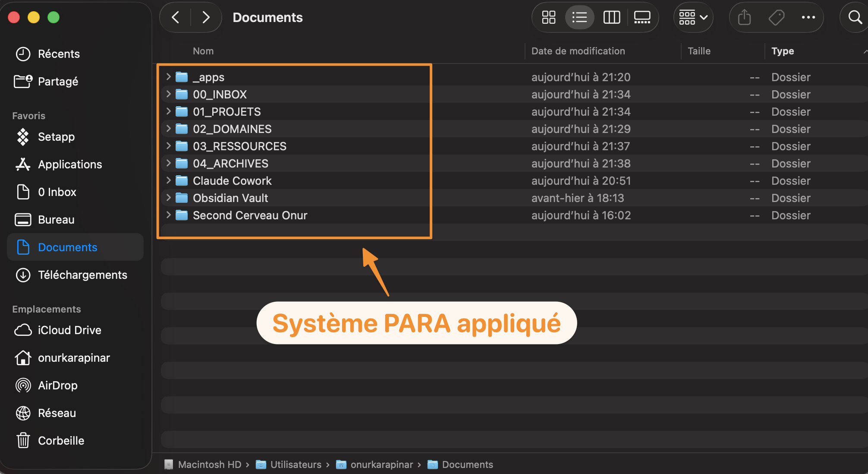Sort by the Taille column header
This screenshot has width=868, height=474.
coord(699,51)
